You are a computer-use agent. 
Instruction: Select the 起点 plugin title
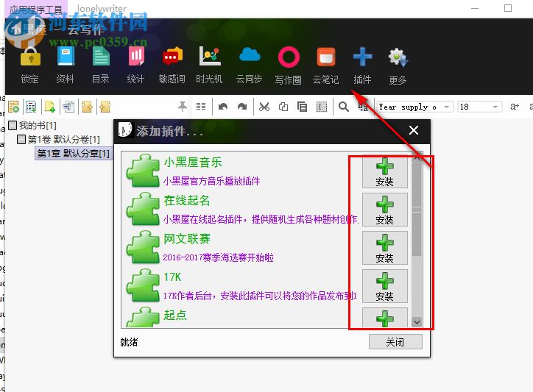click(175, 315)
